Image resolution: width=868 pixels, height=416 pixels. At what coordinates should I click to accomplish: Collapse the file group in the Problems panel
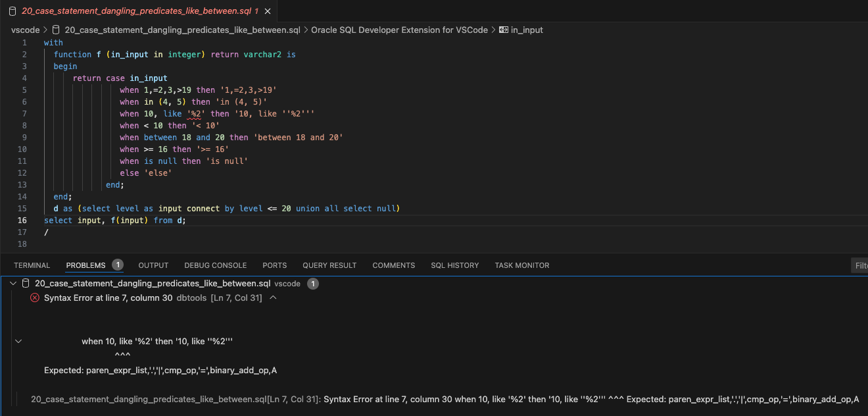12,283
